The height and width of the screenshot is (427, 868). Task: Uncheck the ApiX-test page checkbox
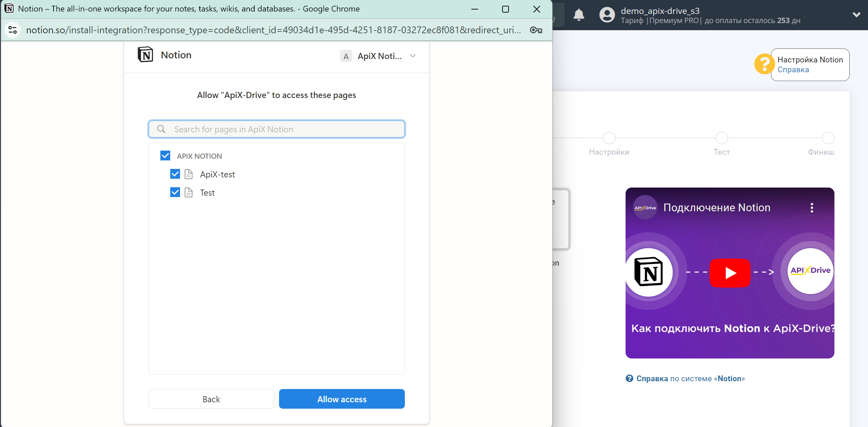(x=175, y=174)
